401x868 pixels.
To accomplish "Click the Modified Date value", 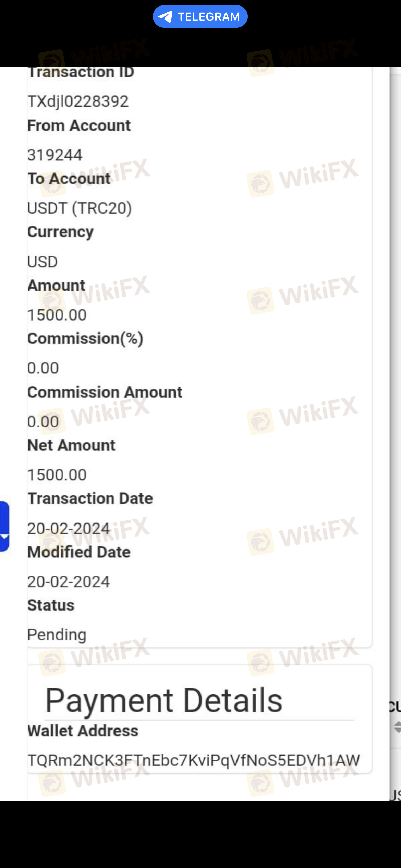I will (69, 582).
